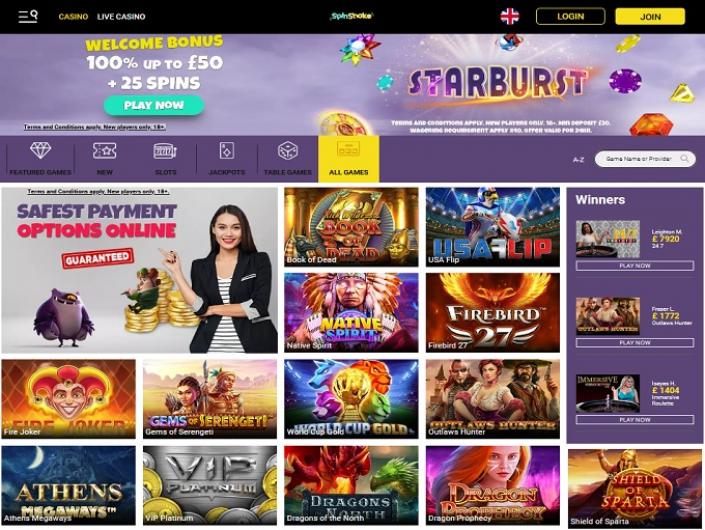This screenshot has width=705, height=530.
Task: Click the Play Now welcome bonus button
Action: pyautogui.click(x=154, y=105)
